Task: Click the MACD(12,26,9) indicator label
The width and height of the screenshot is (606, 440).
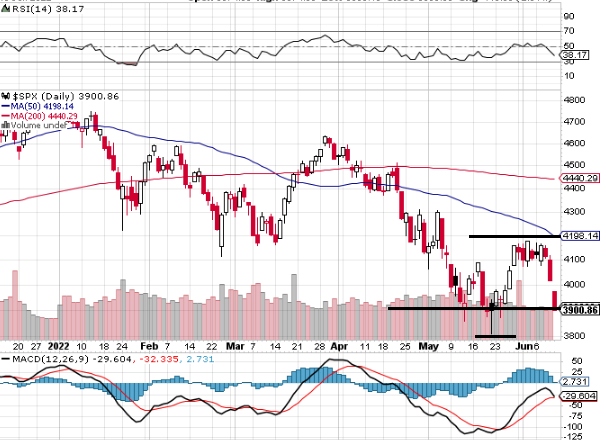Action: click(49, 359)
